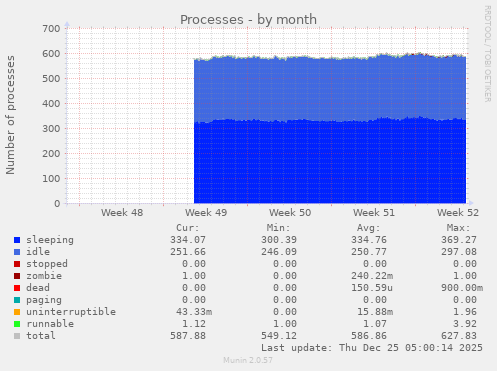Image resolution: width=497 pixels, height=371 pixels.
Task: Click the uninterruptible current value 43.33m
Action: click(194, 312)
